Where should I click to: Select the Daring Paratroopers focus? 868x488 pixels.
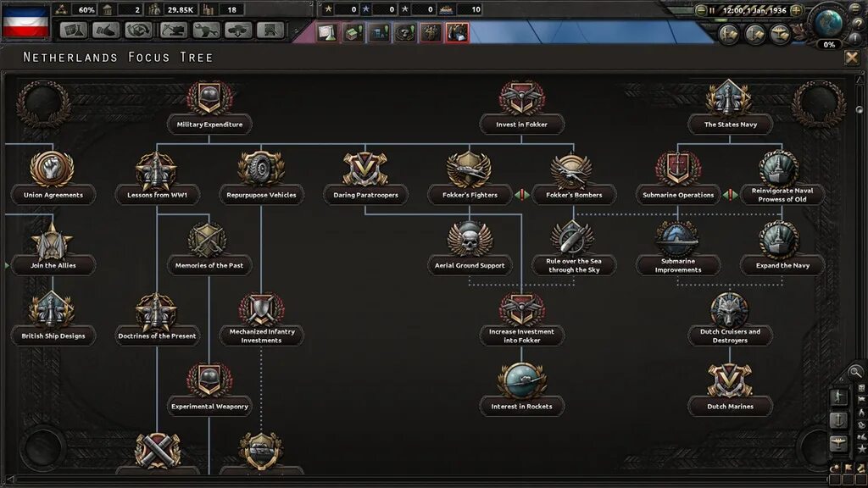click(x=365, y=178)
